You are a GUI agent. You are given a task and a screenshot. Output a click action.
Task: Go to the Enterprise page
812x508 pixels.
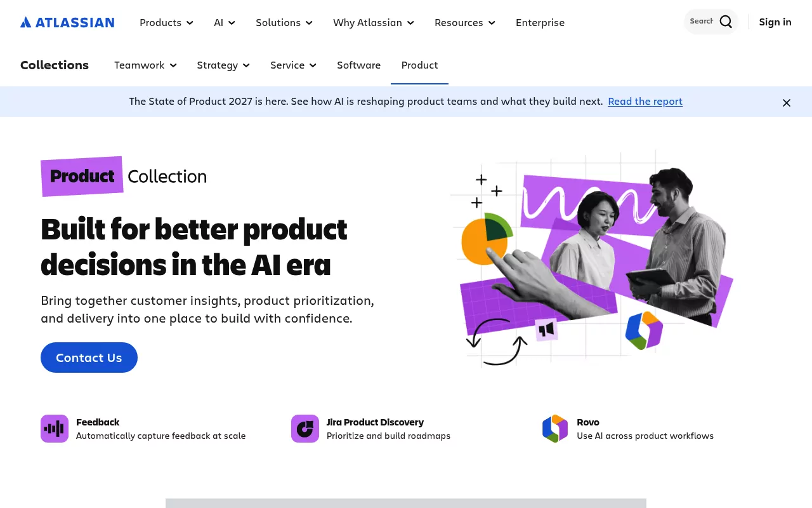pos(540,22)
